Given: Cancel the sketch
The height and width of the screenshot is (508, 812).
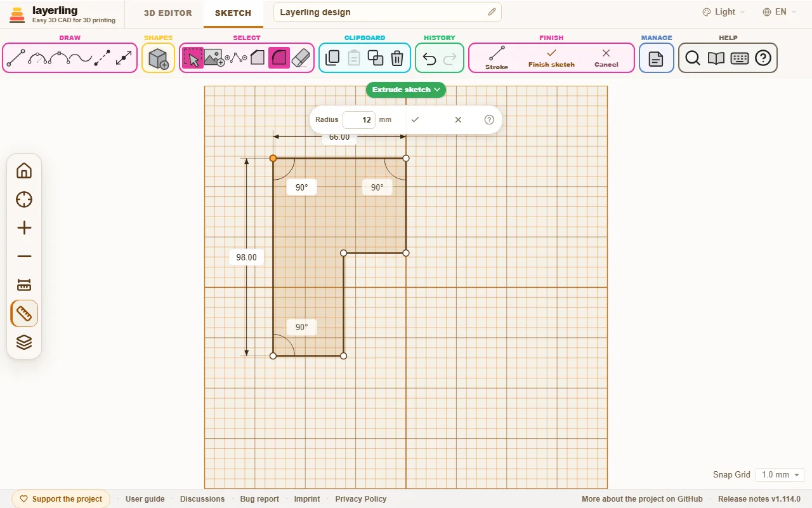Looking at the screenshot, I should pyautogui.click(x=606, y=58).
